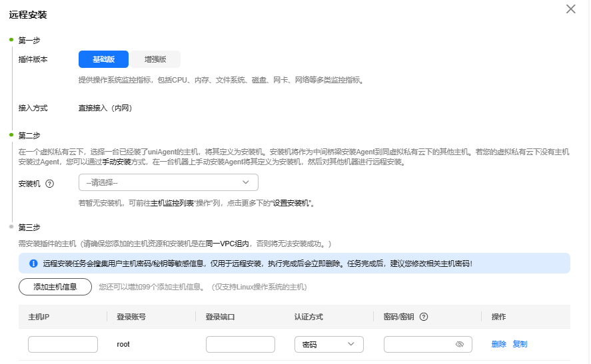Open the 安装机 selection dropdown
The image size is (591, 364).
tap(169, 182)
